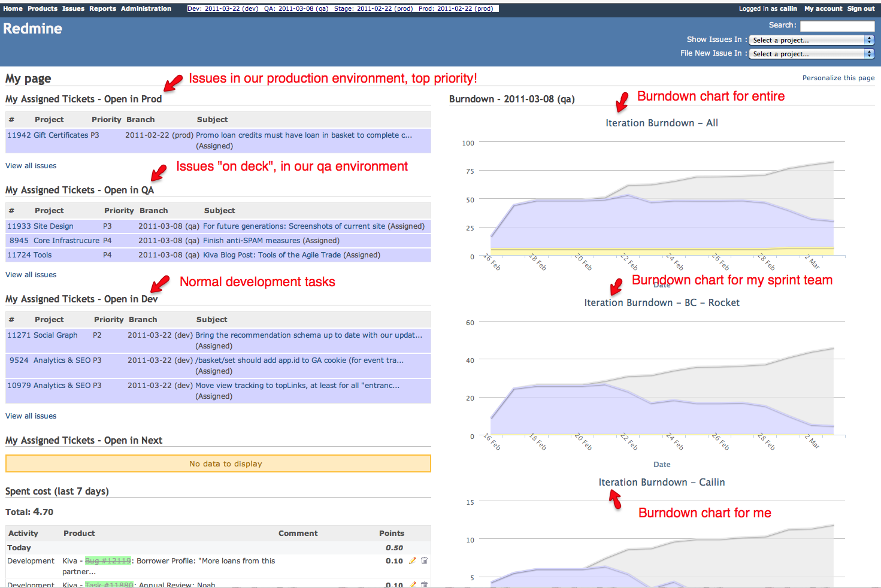
Task: Open the Administration menu
Action: (146, 8)
